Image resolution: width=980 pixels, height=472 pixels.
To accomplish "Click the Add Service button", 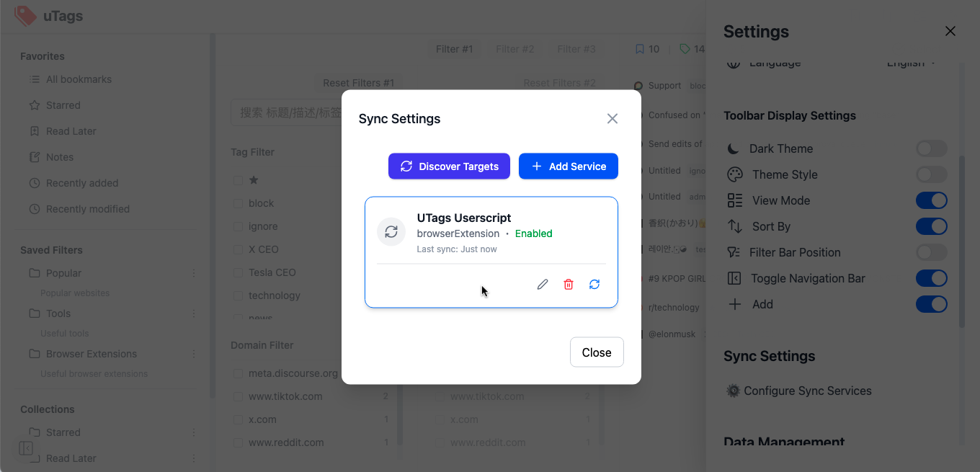I will pos(569,166).
